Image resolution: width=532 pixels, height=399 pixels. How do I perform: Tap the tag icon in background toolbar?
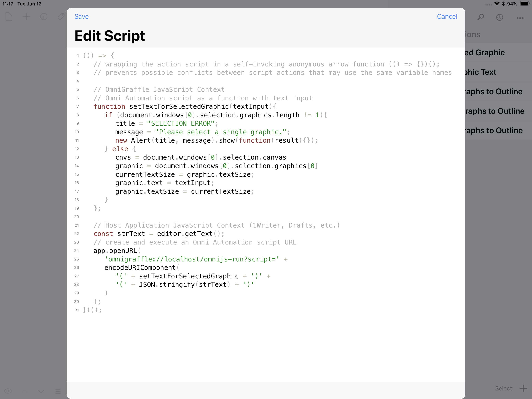click(61, 17)
